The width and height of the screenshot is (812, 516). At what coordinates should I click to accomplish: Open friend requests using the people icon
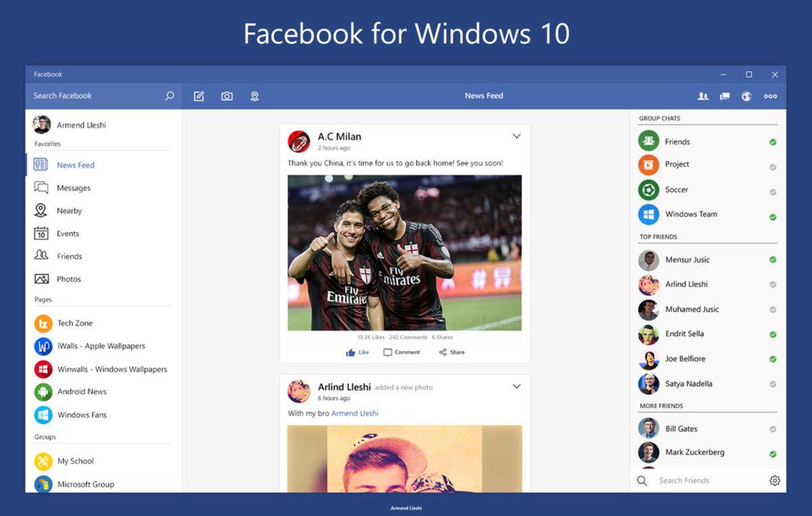click(x=703, y=96)
